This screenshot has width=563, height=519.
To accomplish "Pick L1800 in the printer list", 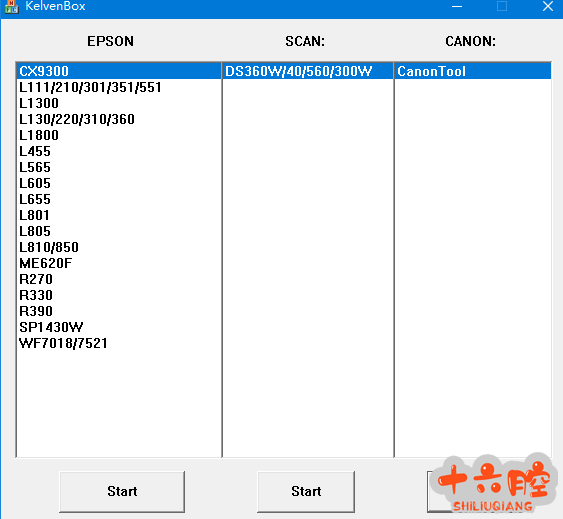I will pyautogui.click(x=119, y=135).
